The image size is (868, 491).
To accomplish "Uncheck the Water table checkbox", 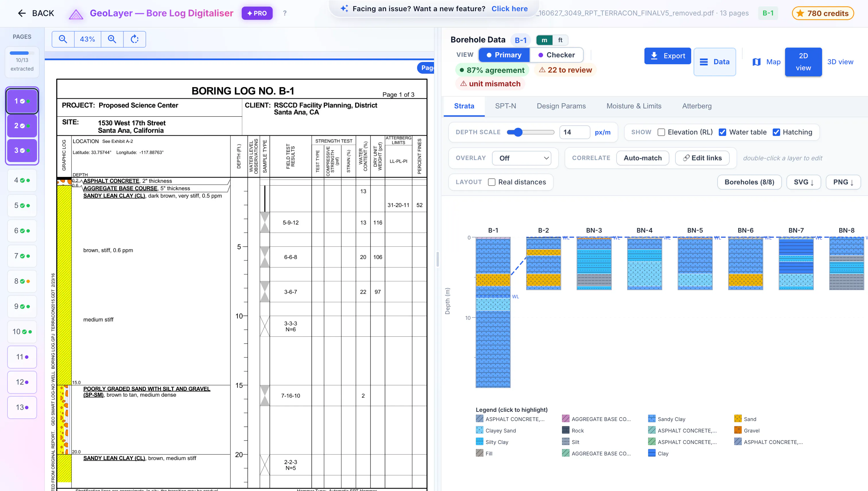I will 722,132.
